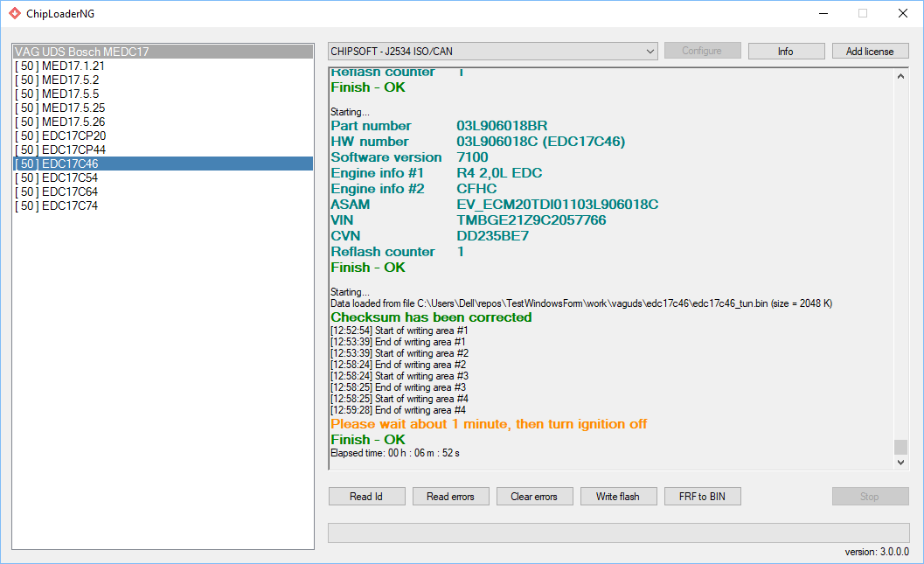Open the FRF to BIN converter
This screenshot has height=564, width=924.
pyautogui.click(x=702, y=497)
